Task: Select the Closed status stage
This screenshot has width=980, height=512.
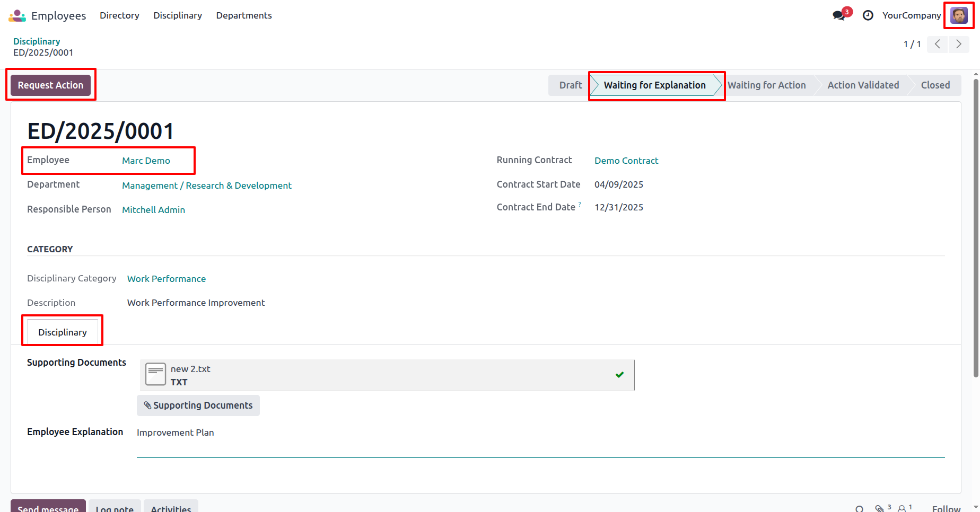Action: 935,85
